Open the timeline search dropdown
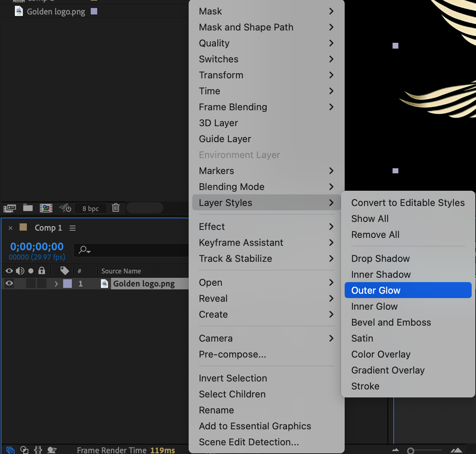The width and height of the screenshot is (476, 454). click(85, 250)
